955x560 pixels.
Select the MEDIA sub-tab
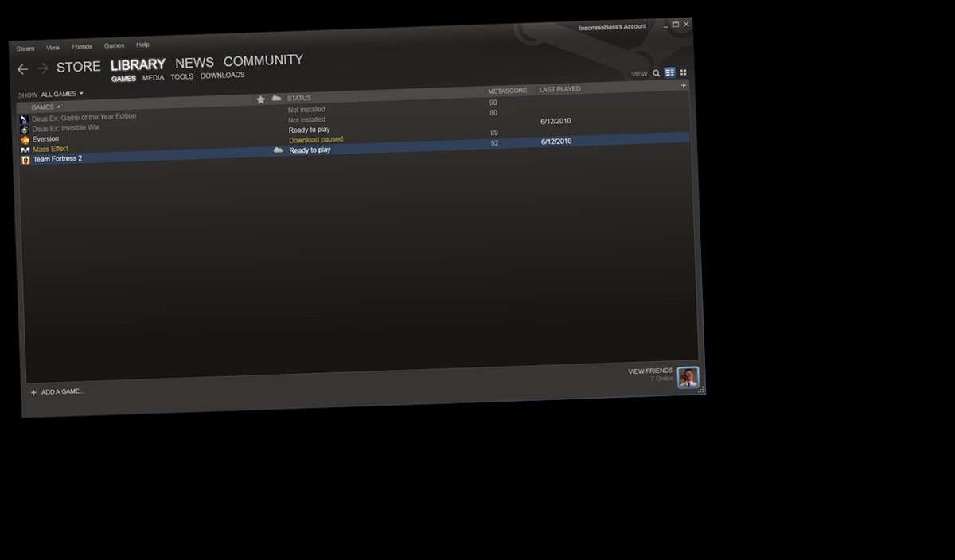coord(153,78)
